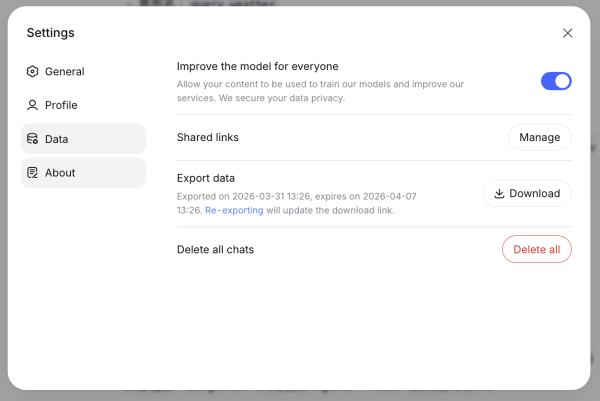The height and width of the screenshot is (401, 600).
Task: Manage shared links
Action: point(539,137)
